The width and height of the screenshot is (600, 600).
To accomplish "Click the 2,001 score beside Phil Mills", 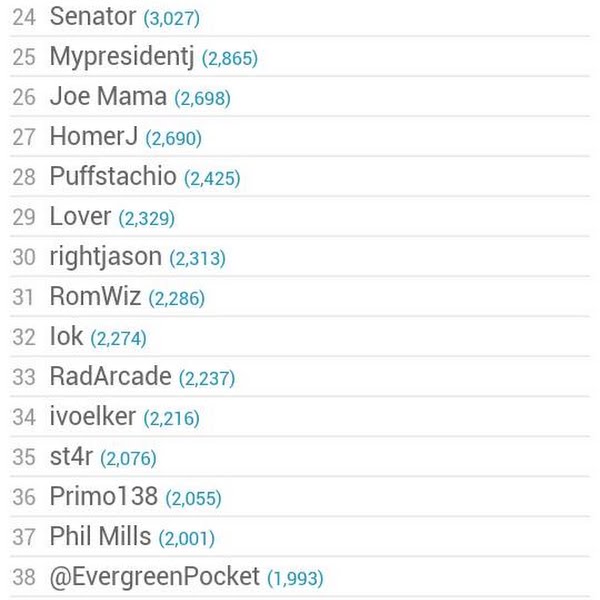I will pyautogui.click(x=187, y=538).
